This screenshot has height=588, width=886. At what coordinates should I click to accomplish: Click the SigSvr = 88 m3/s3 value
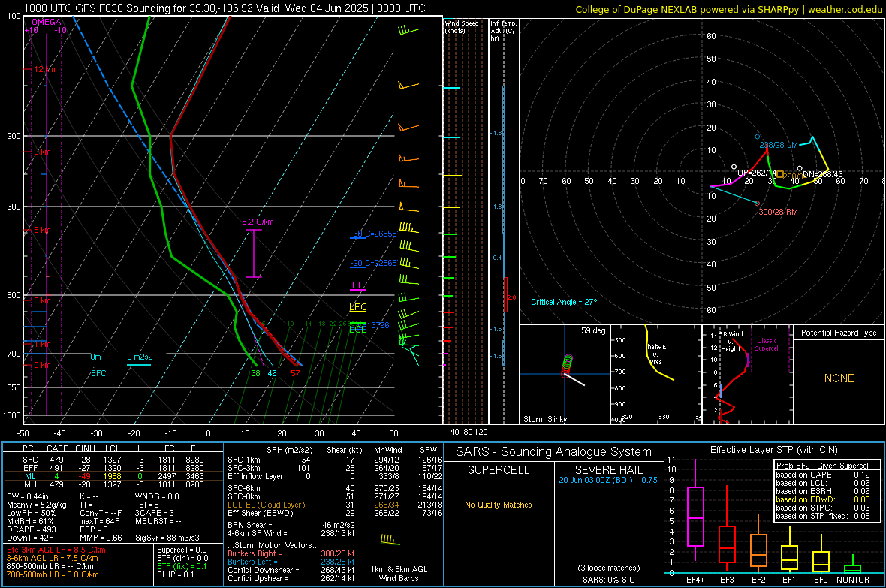[167, 538]
